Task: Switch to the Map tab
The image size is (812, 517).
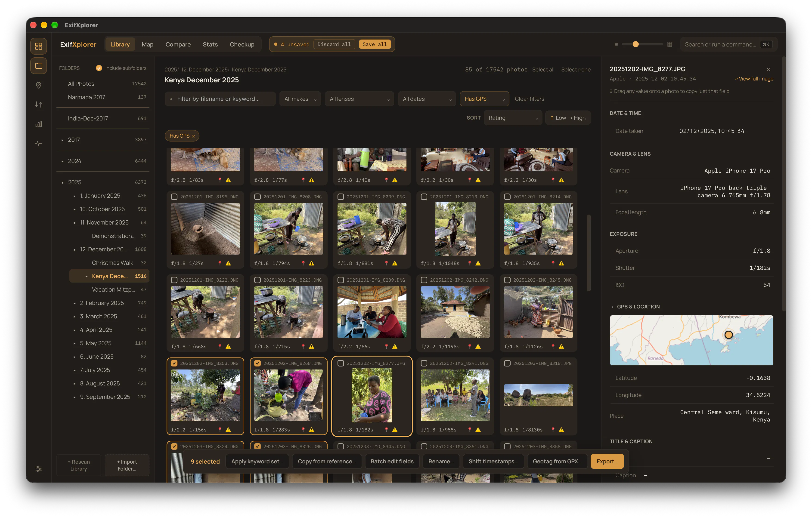Action: [147, 44]
